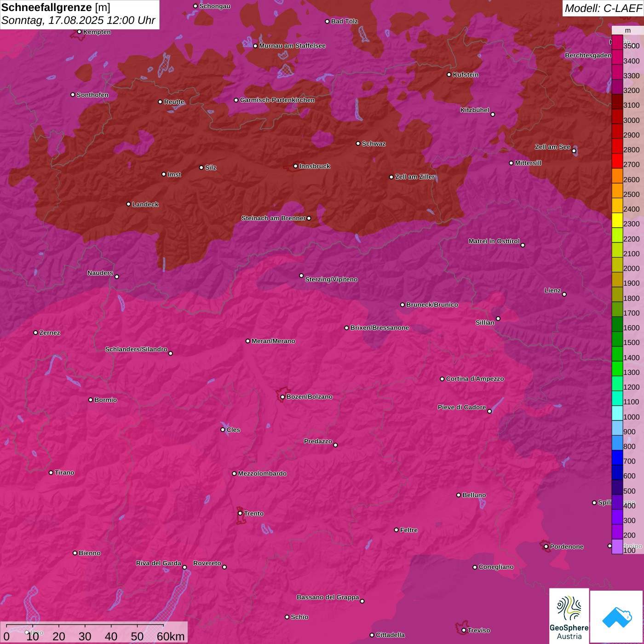Click the 'Bruneck/Brunico' map label
Screen dimensions: 644x644
point(432,305)
